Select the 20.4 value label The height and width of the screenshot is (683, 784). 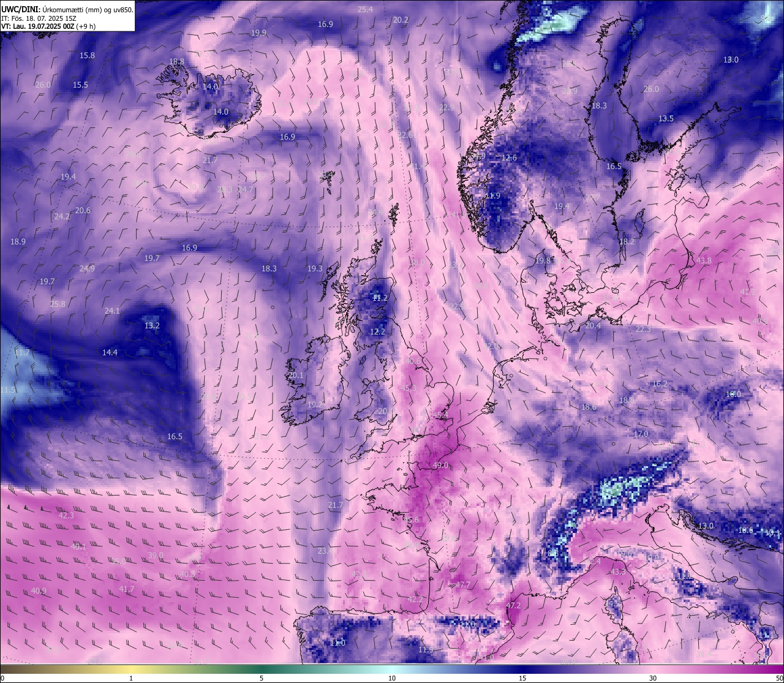(x=593, y=325)
